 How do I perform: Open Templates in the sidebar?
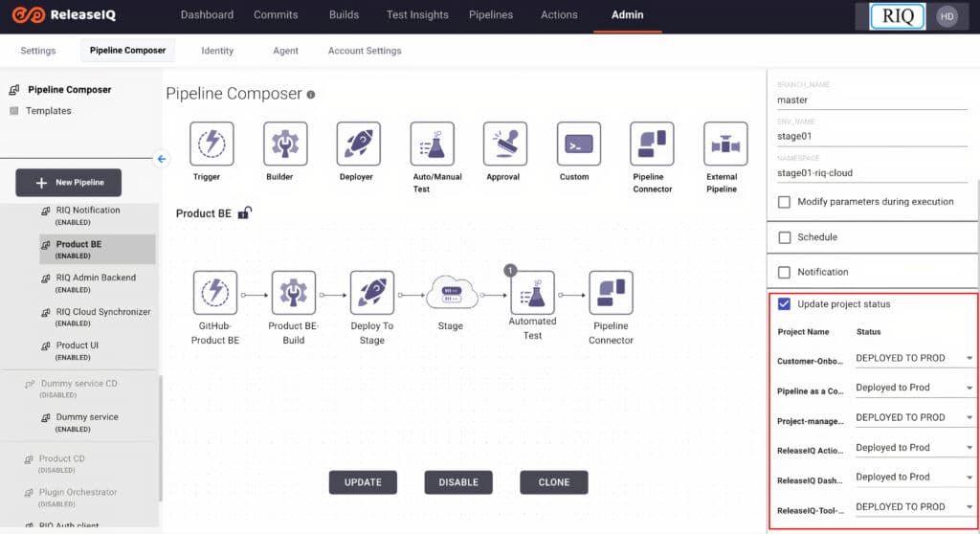point(48,111)
